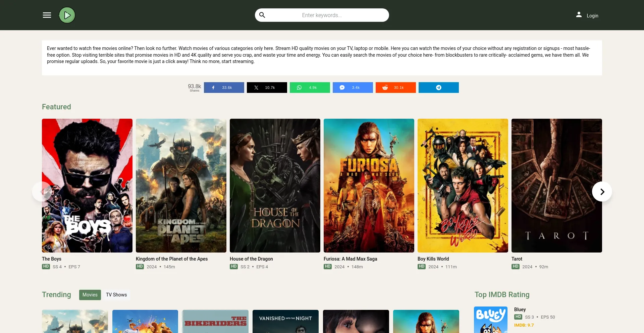Image resolution: width=644 pixels, height=333 pixels.
Task: Open the Login link
Action: point(592,16)
